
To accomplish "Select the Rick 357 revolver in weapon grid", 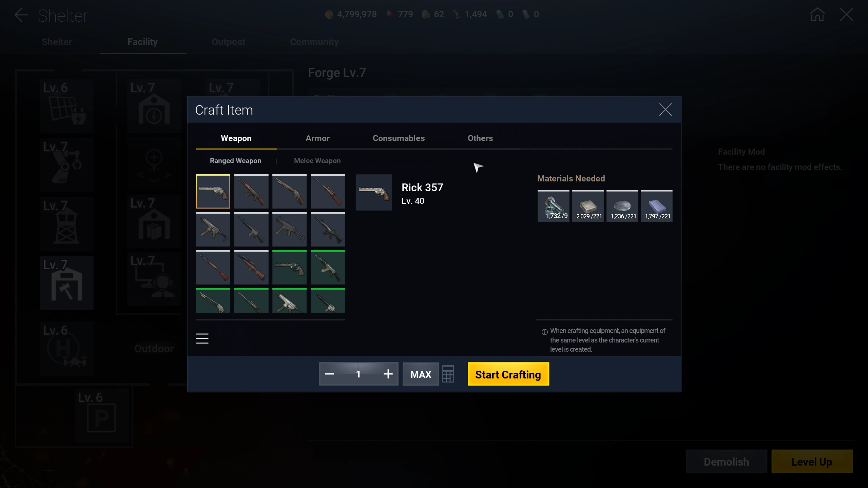I will point(213,191).
